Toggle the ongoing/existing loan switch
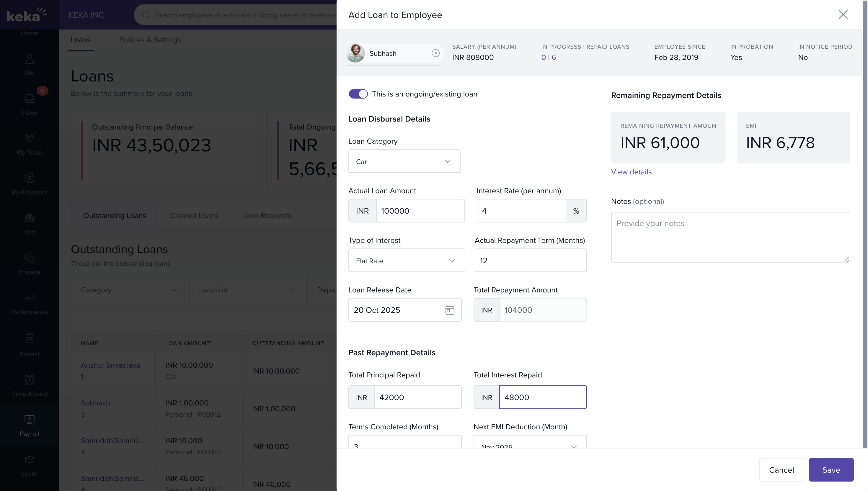 [358, 94]
